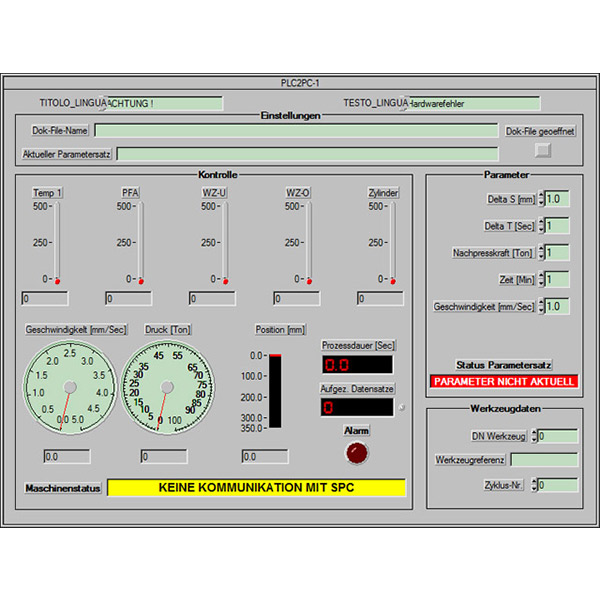Click the Temp 1 thermometer slider
The height and width of the screenshot is (600, 600).
click(x=57, y=243)
